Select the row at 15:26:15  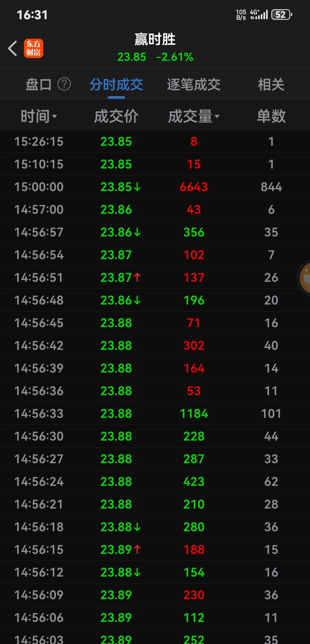[155, 141]
